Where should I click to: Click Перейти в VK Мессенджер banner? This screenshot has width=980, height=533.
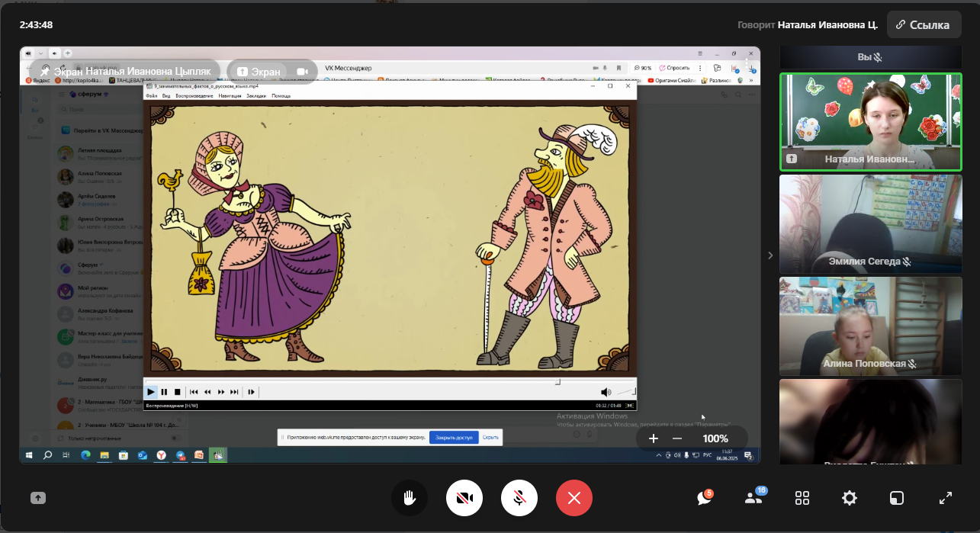[x=99, y=130]
